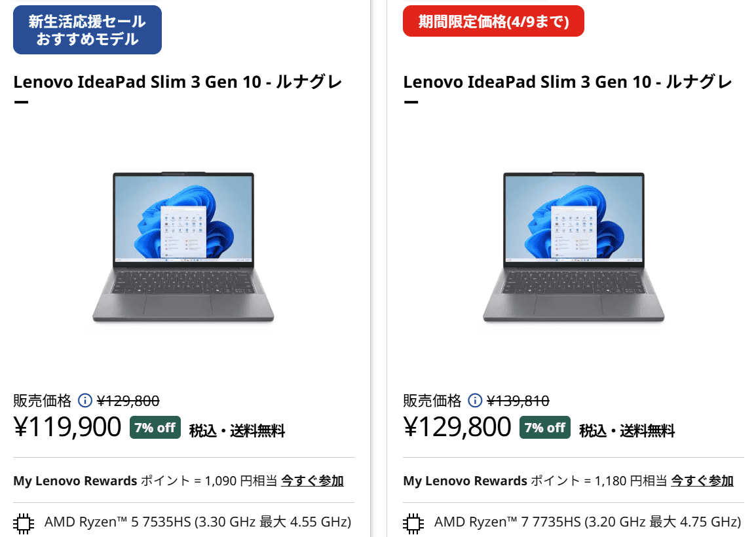This screenshot has height=537, width=756.
Task: Click the processor chip icon beside AMD Ryzen 7
Action: coord(413,523)
